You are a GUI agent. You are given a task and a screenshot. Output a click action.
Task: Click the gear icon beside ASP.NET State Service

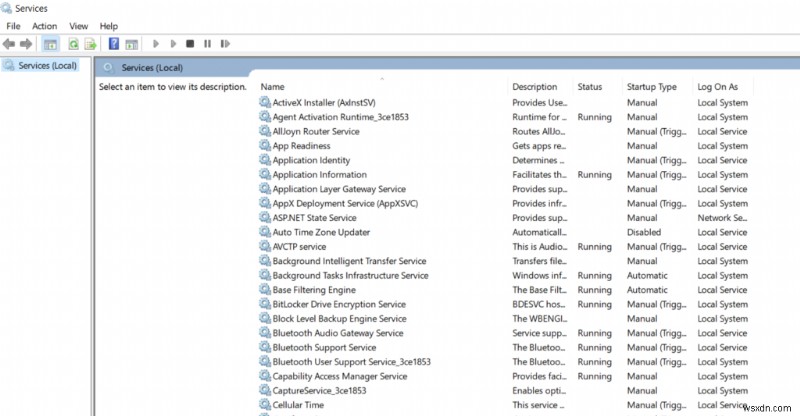pyautogui.click(x=265, y=217)
